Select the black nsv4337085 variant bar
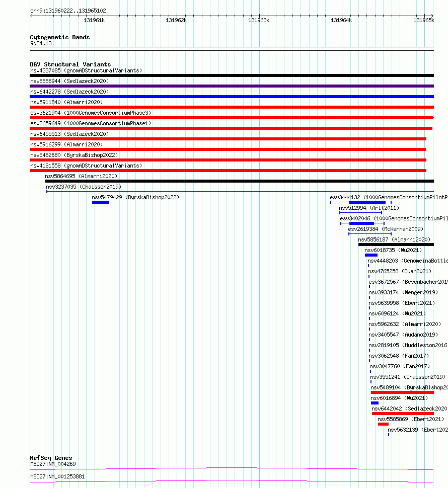Viewport: 448px width, 488px height. (x=232, y=75)
